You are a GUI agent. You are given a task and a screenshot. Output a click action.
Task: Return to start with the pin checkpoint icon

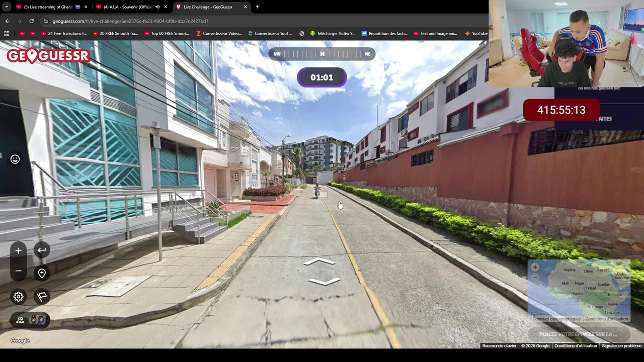(42, 273)
